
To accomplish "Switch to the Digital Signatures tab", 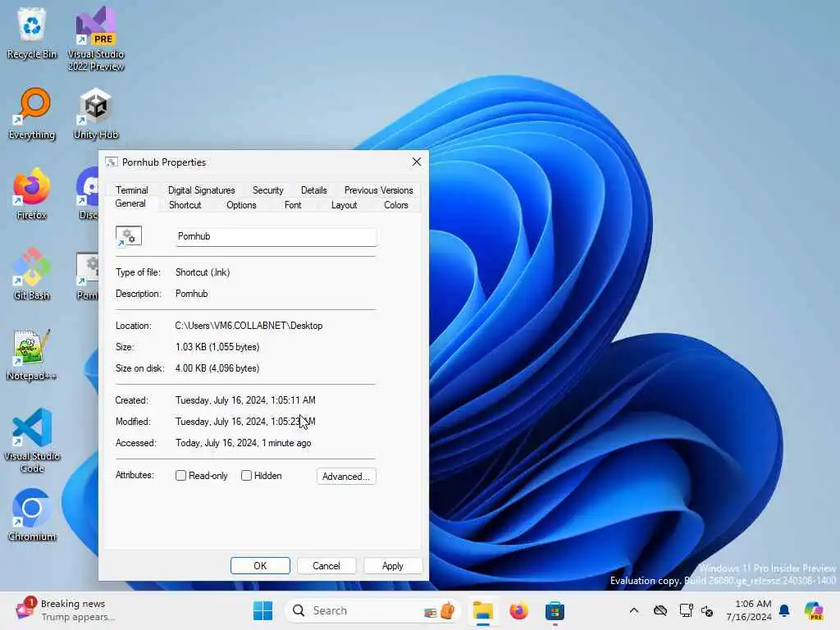I will point(202,190).
